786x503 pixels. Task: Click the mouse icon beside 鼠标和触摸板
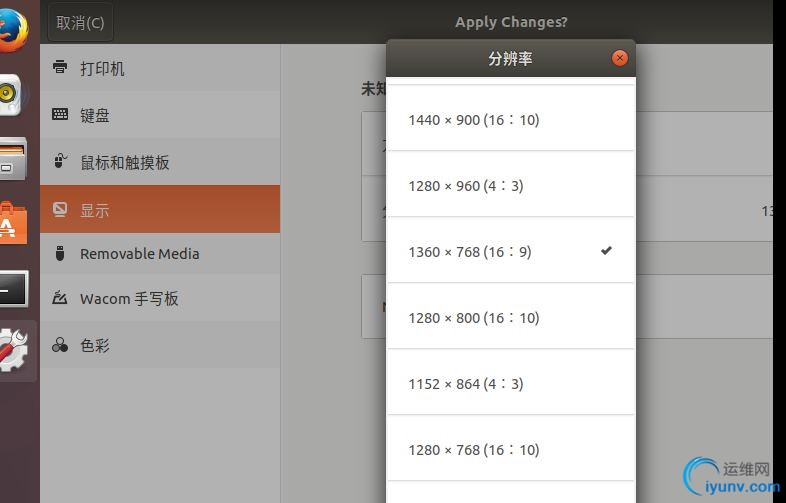[60, 161]
